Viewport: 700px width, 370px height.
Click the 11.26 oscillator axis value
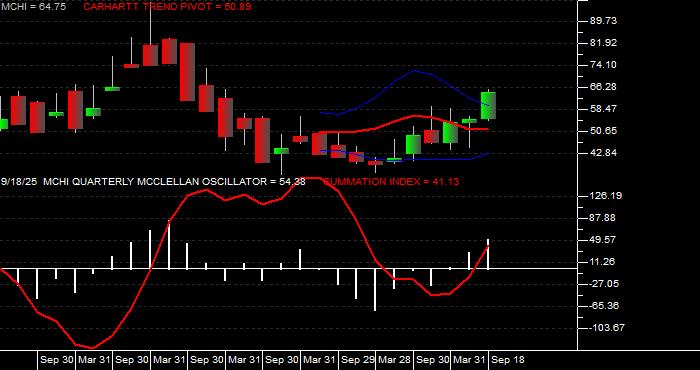click(603, 262)
